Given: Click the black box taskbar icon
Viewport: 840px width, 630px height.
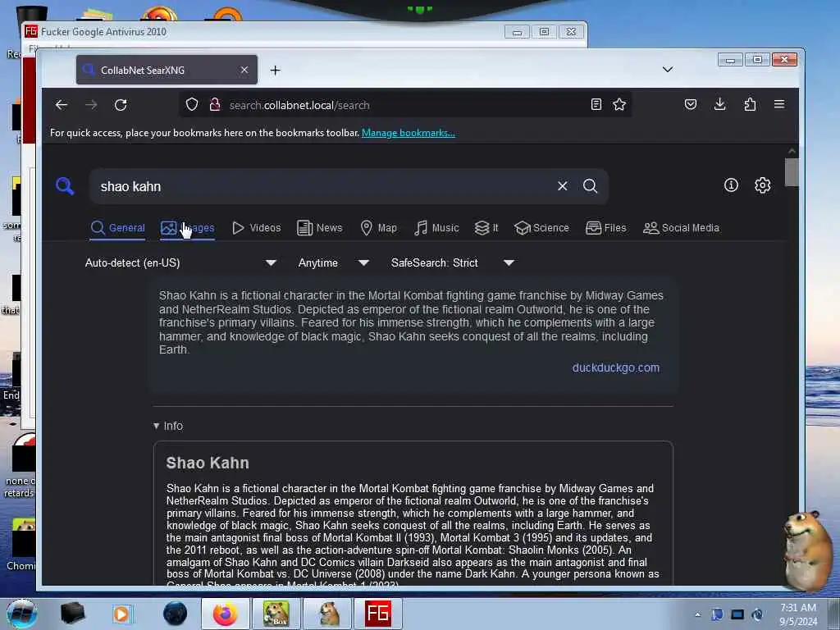Looking at the screenshot, I should tap(72, 614).
